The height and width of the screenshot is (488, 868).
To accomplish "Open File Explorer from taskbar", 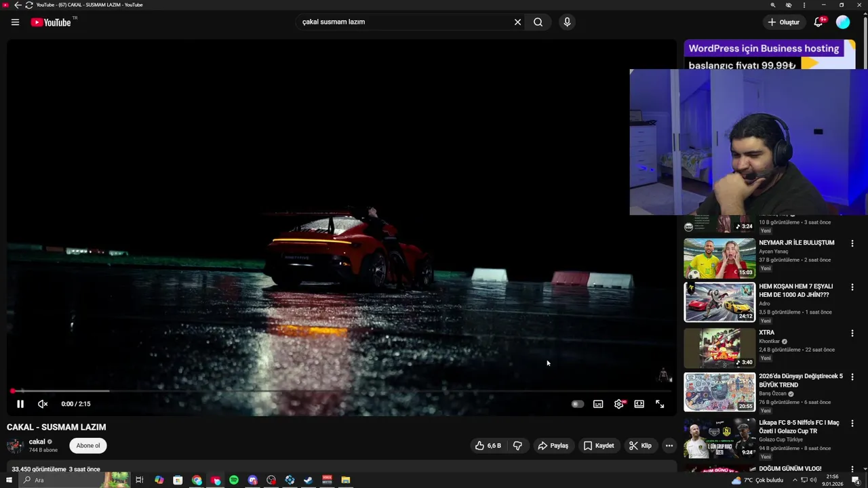I will point(346,480).
